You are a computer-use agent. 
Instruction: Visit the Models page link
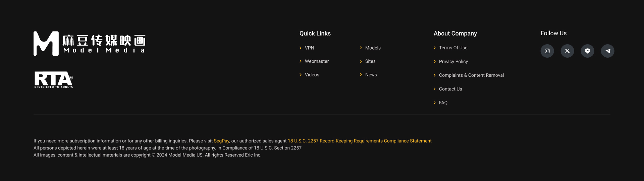[373, 48]
